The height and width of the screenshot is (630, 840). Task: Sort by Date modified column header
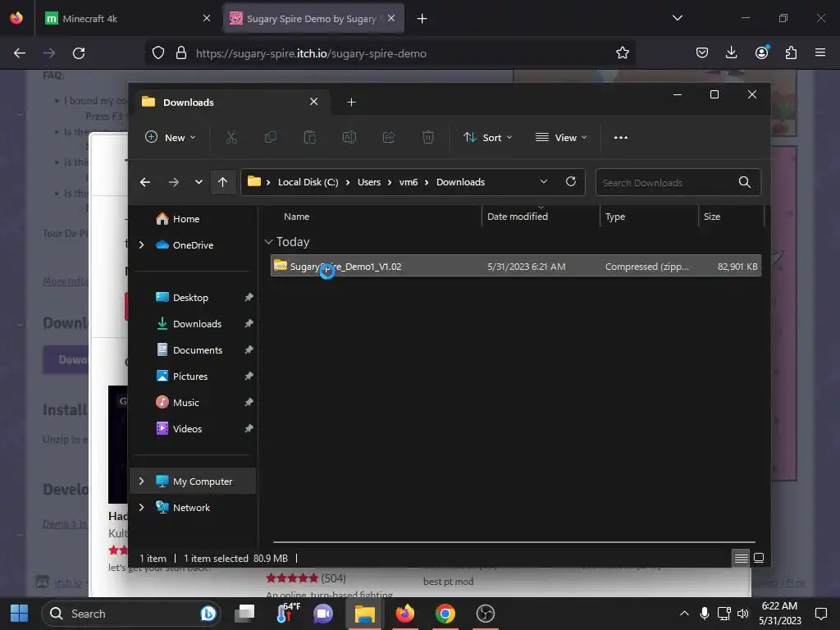(x=541, y=217)
